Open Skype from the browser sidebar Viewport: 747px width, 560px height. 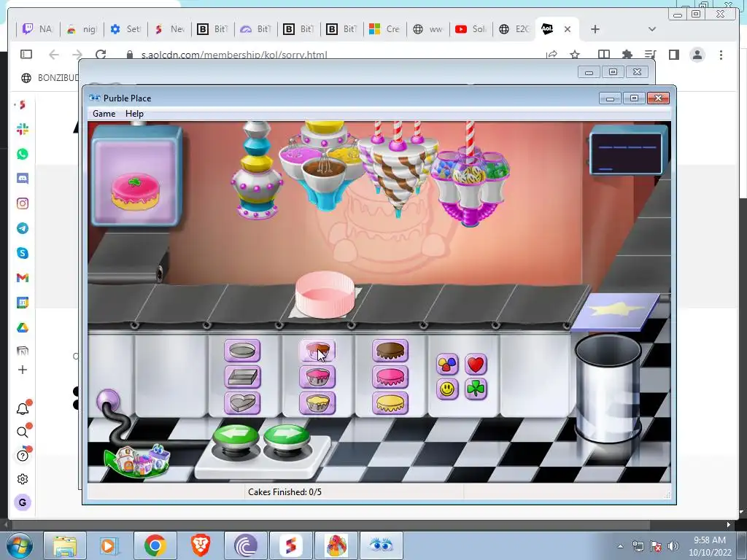click(x=23, y=253)
